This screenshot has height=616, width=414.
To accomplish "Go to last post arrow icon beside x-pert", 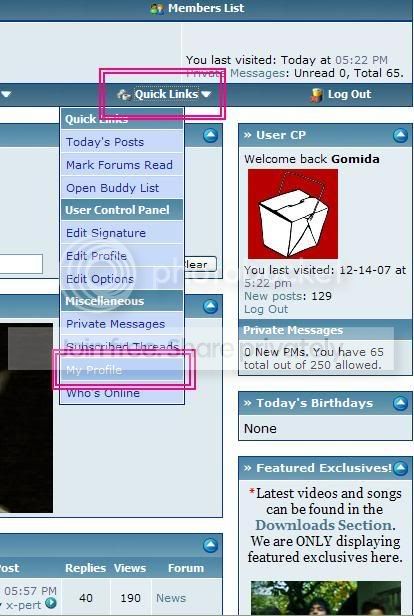I will pos(51,603).
